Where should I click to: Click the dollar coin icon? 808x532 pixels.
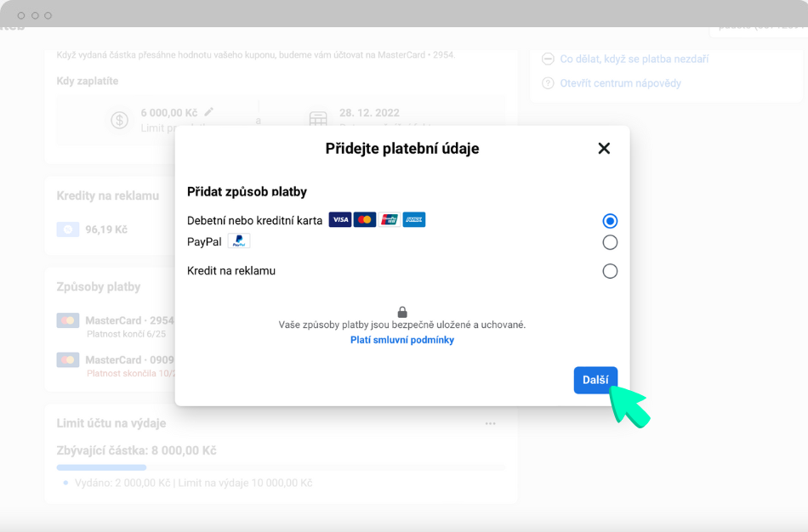point(120,121)
